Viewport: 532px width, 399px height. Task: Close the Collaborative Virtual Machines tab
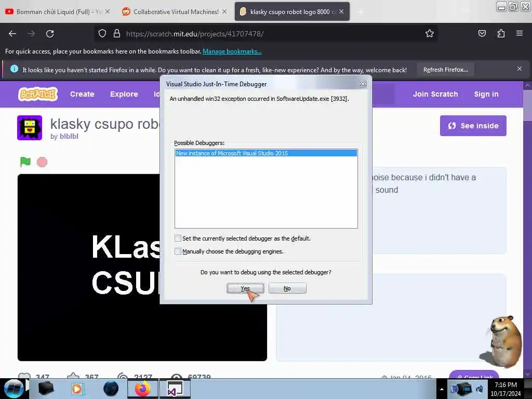point(224,11)
